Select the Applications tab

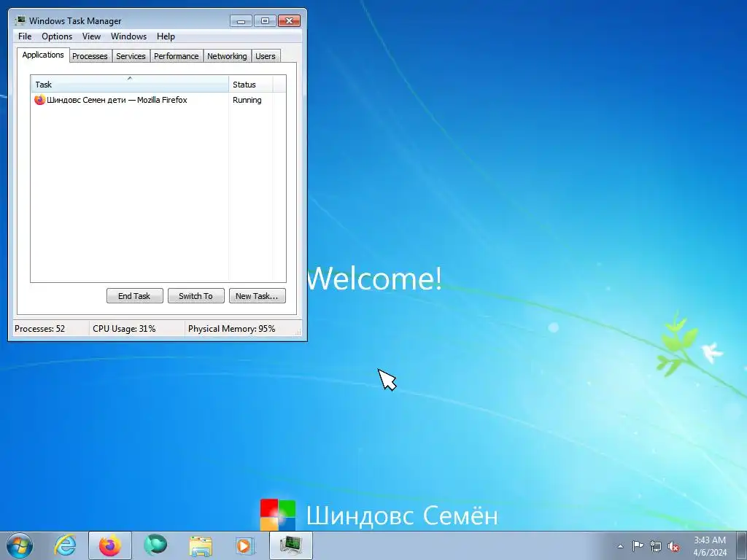[x=43, y=55]
